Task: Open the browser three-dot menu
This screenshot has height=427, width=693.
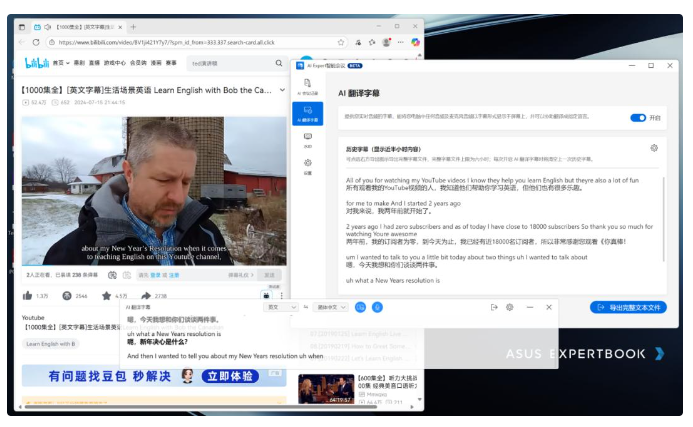Action: 400,42
